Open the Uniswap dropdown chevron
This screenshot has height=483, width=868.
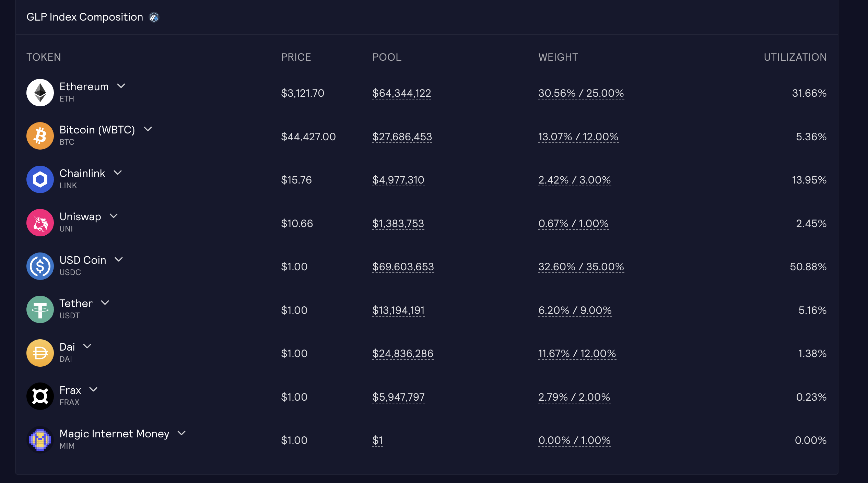pos(114,216)
